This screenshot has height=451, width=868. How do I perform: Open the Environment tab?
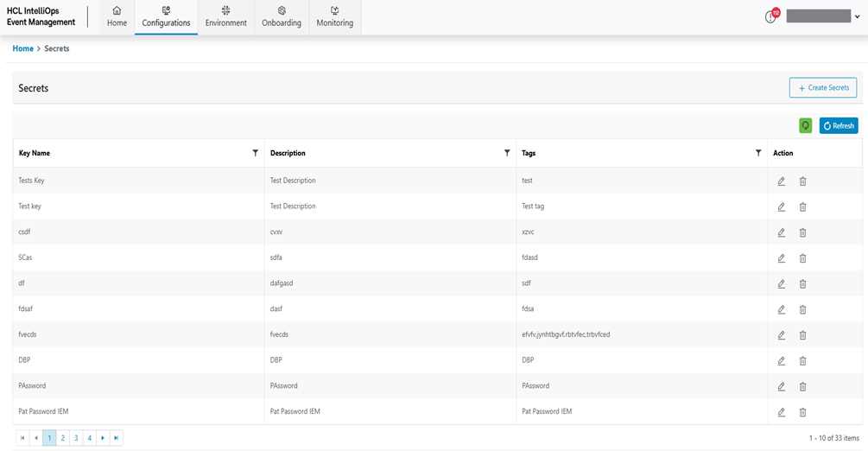225,16
